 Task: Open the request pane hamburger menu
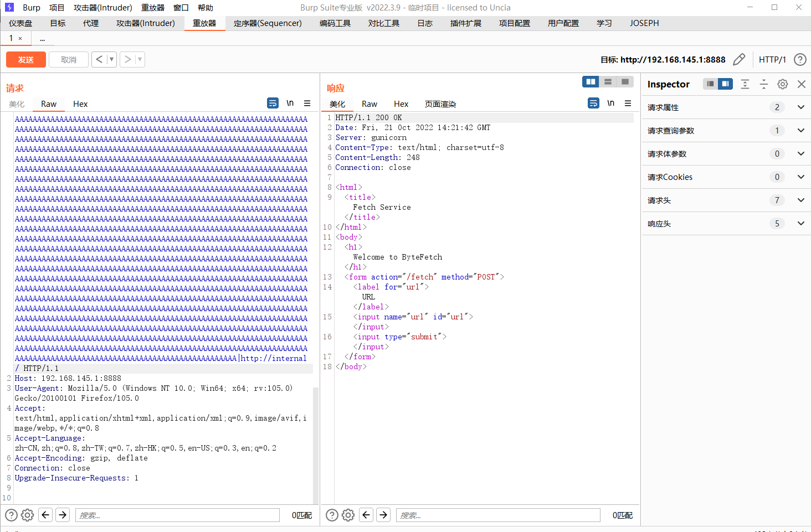(307, 103)
